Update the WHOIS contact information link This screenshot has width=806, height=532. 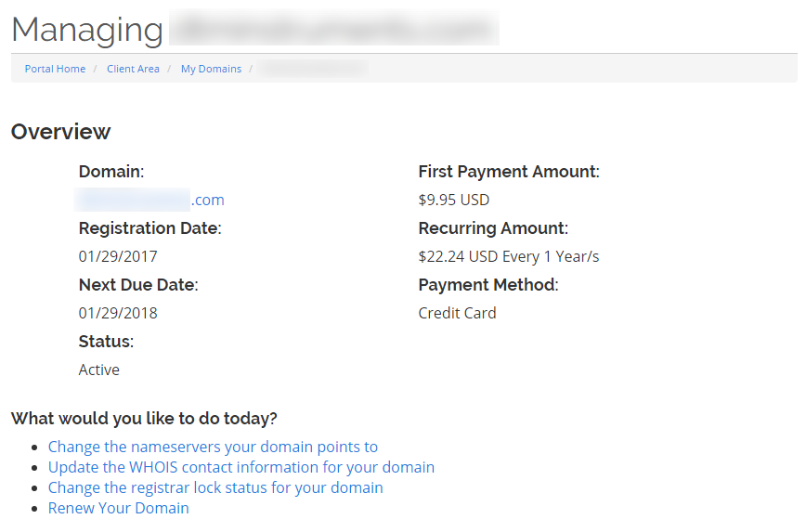240,467
